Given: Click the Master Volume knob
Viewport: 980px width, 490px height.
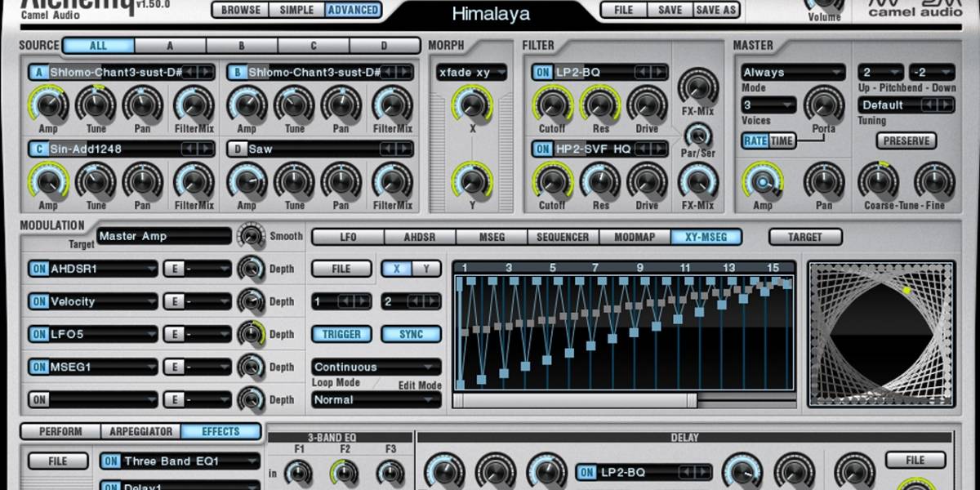Looking at the screenshot, I should (823, 4).
